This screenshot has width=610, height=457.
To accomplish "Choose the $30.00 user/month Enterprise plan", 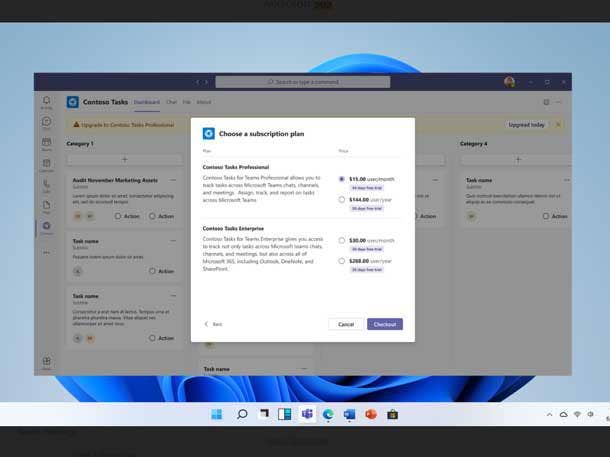I will (342, 240).
